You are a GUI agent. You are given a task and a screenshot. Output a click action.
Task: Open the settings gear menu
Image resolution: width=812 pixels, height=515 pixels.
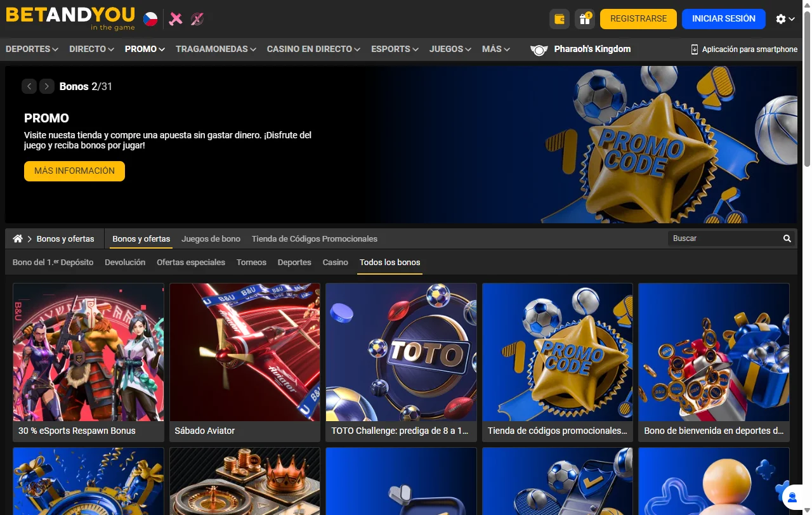(x=785, y=19)
